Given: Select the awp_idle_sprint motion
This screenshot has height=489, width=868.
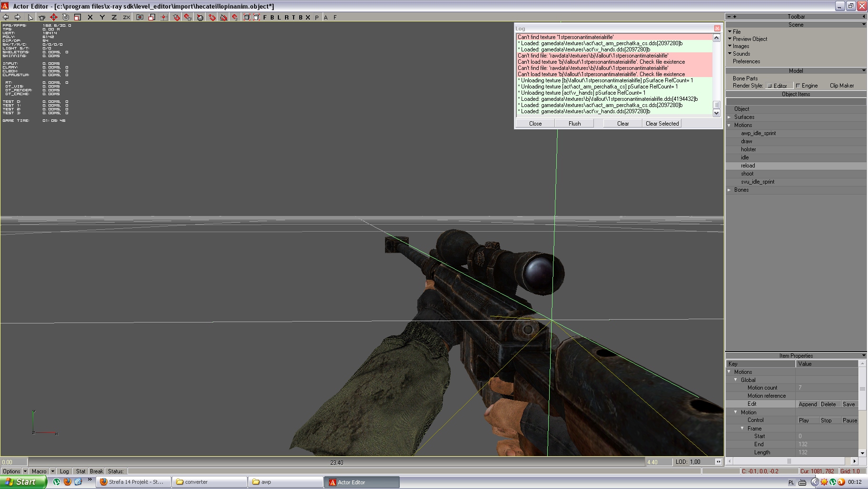Looking at the screenshot, I should tap(758, 133).
